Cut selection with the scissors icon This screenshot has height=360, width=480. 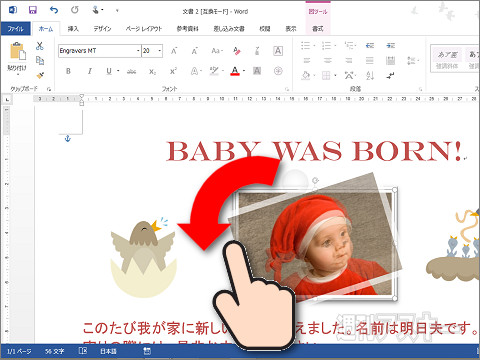pyautogui.click(x=40, y=46)
